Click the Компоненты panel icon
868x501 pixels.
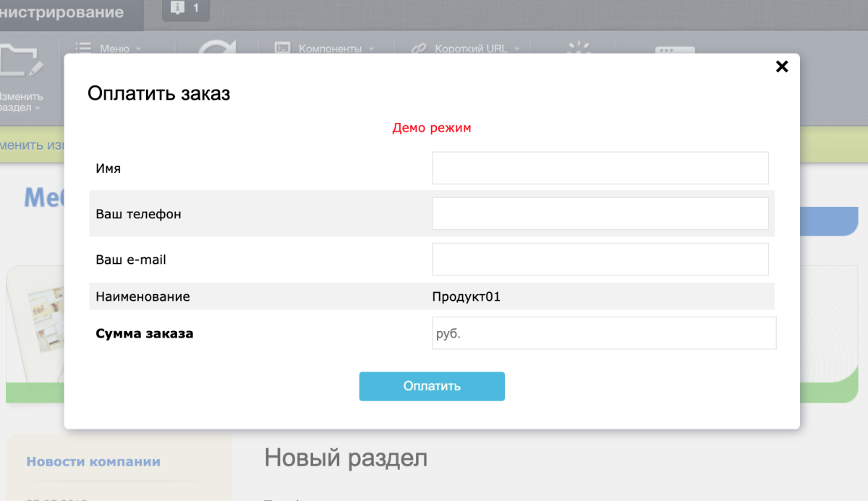point(282,48)
